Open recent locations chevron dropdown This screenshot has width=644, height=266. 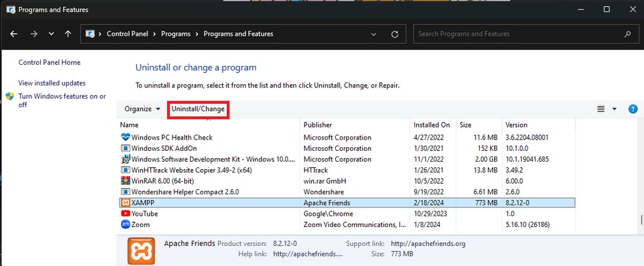52,34
